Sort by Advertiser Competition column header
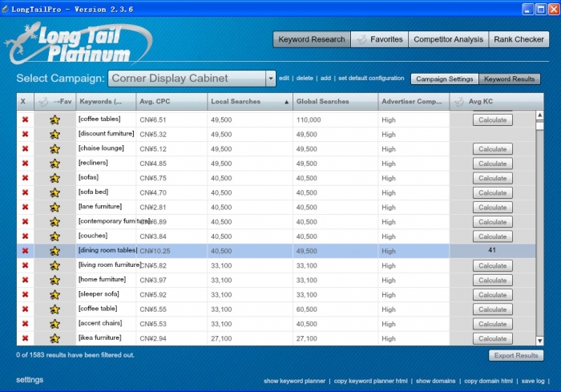561x392 pixels. 414,101
